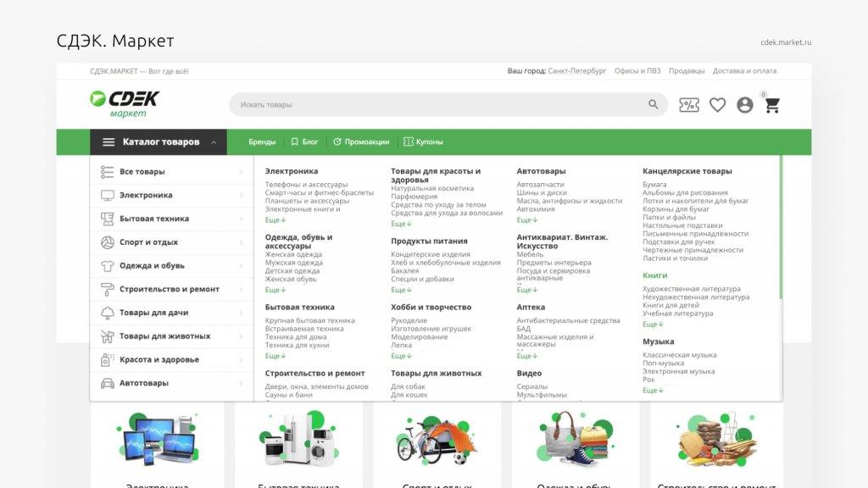Viewport: 868px width, 488px height.
Task: Click the Красота и здоровье spray icon
Action: [x=108, y=360]
